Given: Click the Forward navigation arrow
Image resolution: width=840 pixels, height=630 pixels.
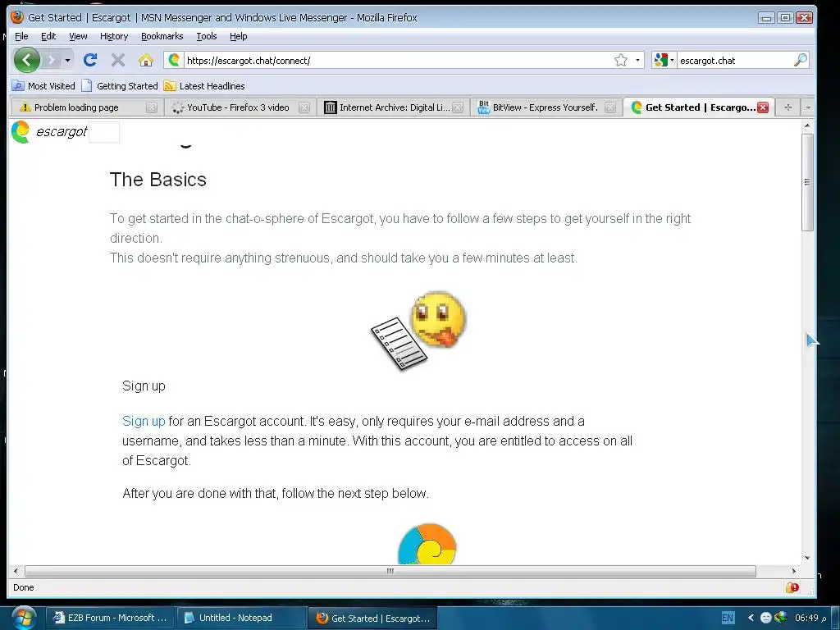Looking at the screenshot, I should pyautogui.click(x=52, y=60).
